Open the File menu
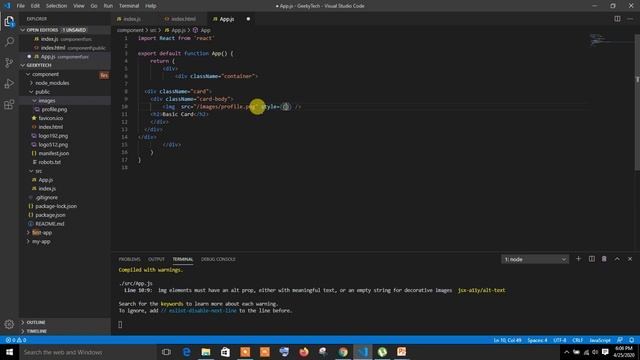Viewport: 640px width, 360px height. point(20,6)
